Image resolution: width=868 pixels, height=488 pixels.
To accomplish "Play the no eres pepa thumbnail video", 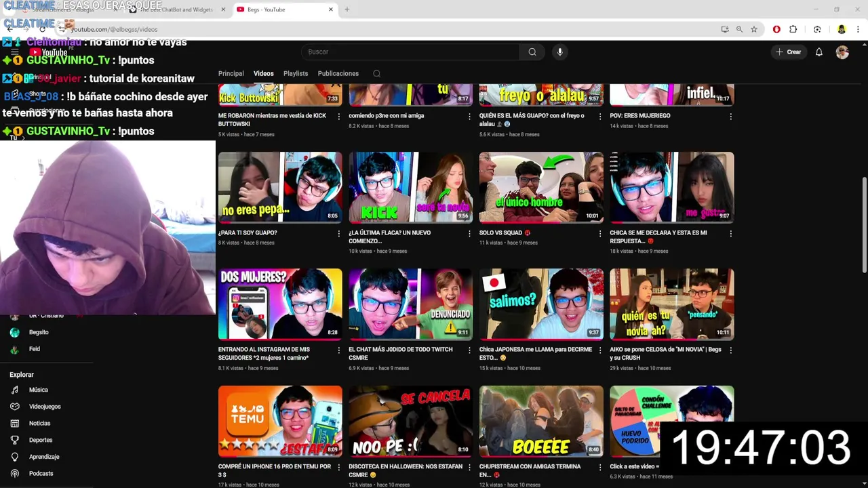I will click(280, 187).
